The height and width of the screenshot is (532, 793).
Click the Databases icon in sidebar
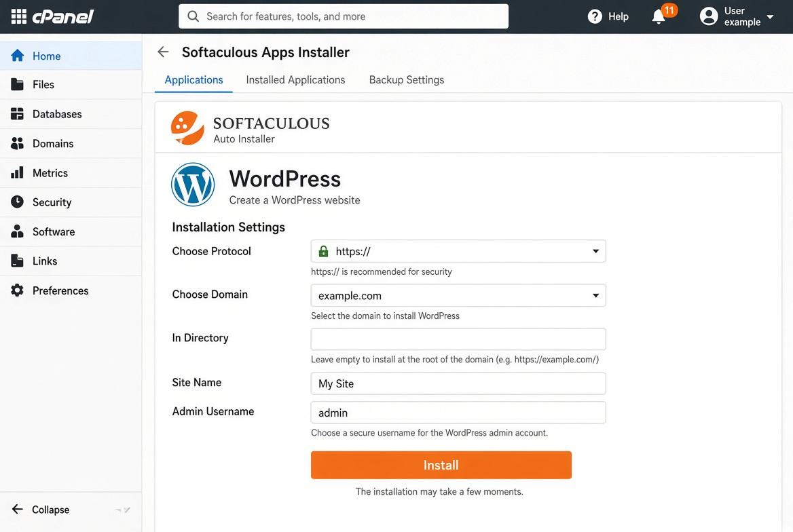(x=17, y=114)
